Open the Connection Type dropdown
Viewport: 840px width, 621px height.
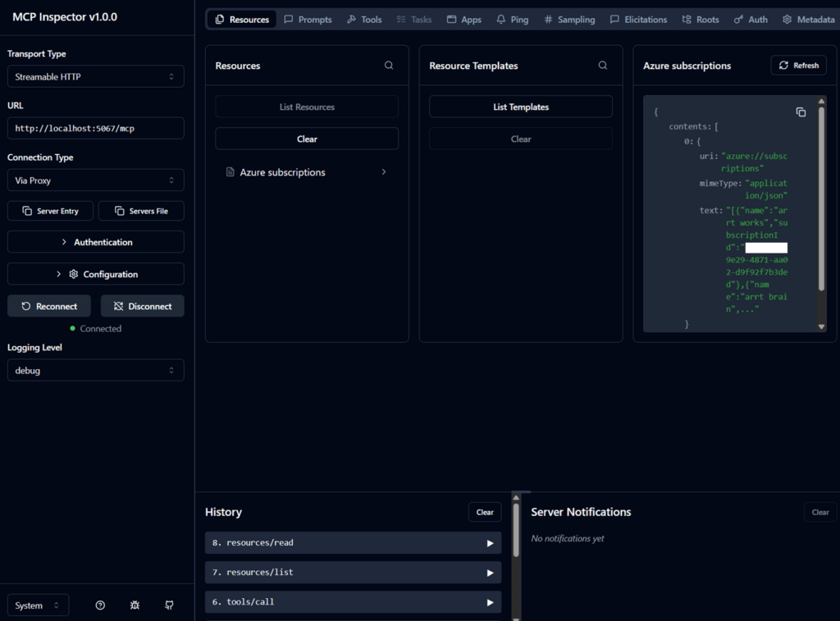click(x=96, y=180)
